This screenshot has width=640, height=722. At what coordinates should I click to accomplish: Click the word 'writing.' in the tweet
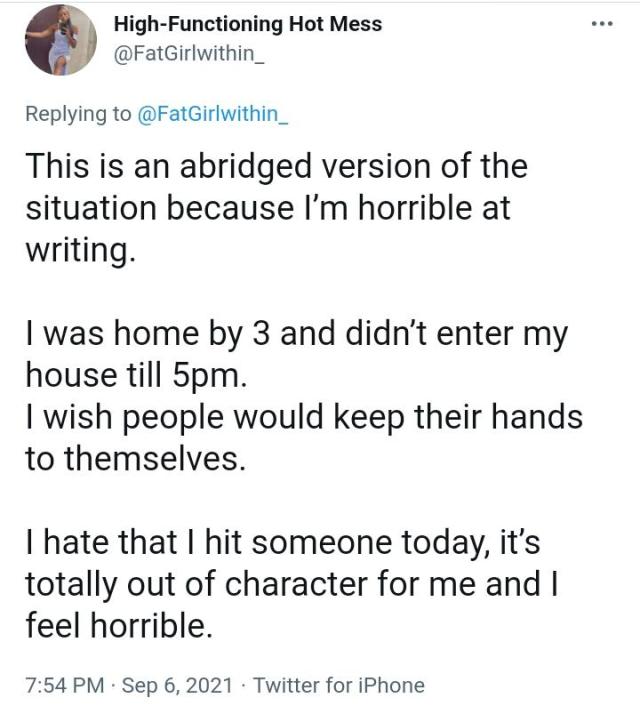(x=79, y=251)
